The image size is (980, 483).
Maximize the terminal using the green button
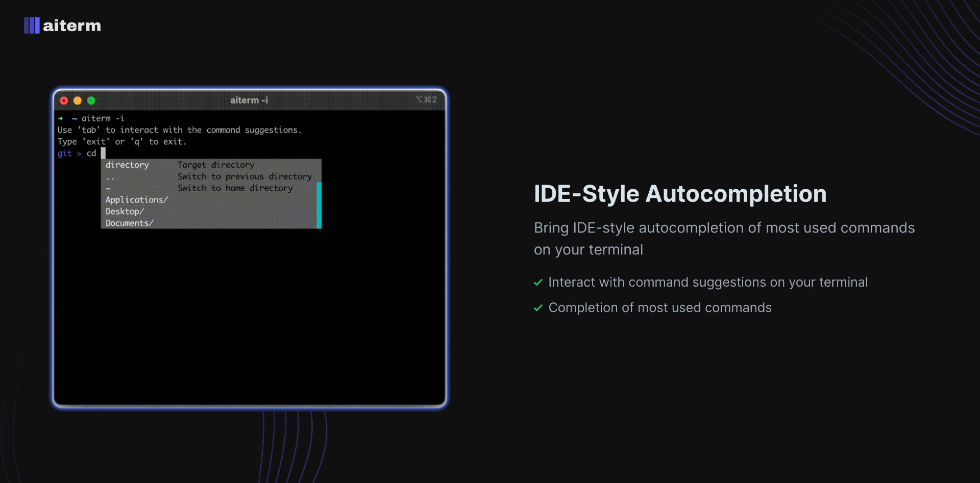pyautogui.click(x=91, y=100)
